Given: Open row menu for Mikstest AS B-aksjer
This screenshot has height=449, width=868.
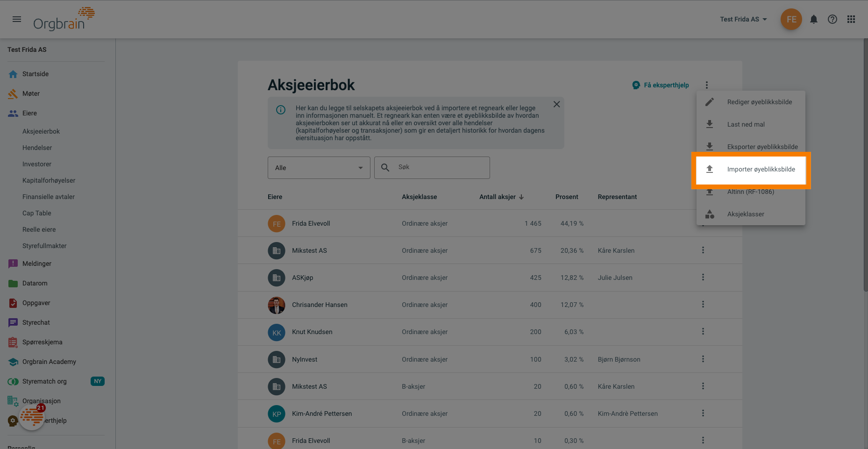Looking at the screenshot, I should pyautogui.click(x=703, y=386).
